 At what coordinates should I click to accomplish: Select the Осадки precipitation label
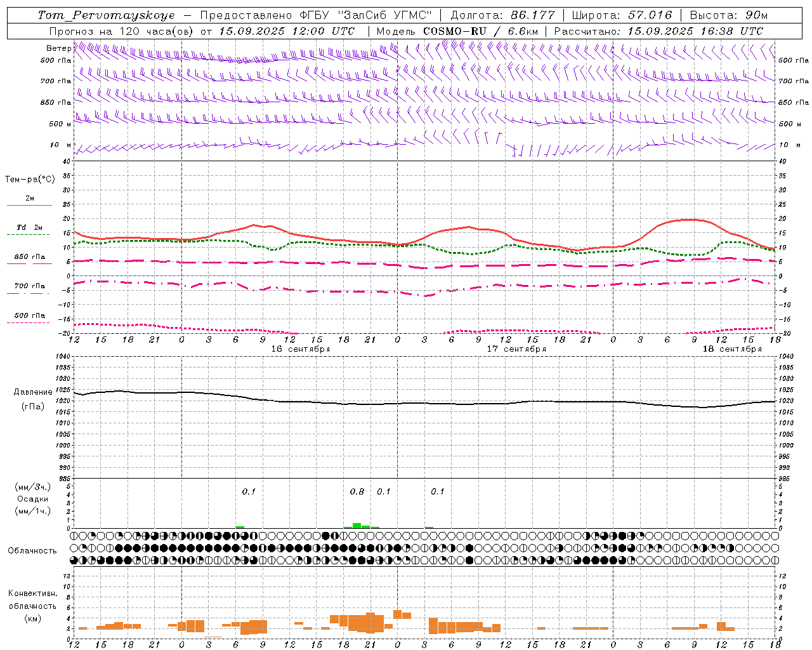coord(33,500)
